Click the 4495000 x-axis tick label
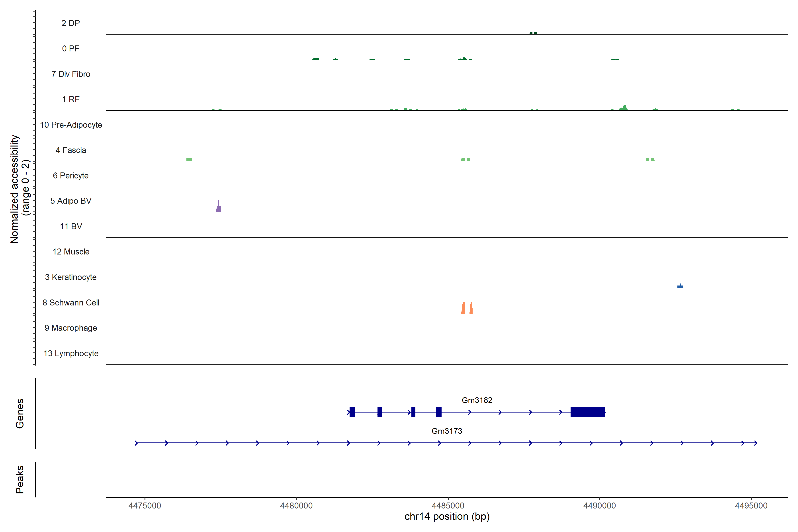Viewport: 798px width, 532px height. pos(751,506)
